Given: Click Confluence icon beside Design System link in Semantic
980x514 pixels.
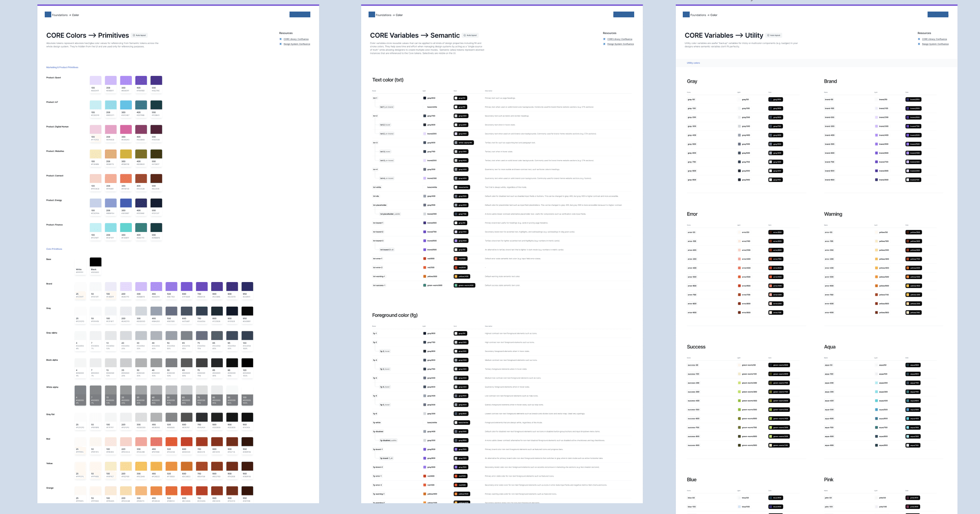Looking at the screenshot, I should pyautogui.click(x=604, y=44).
